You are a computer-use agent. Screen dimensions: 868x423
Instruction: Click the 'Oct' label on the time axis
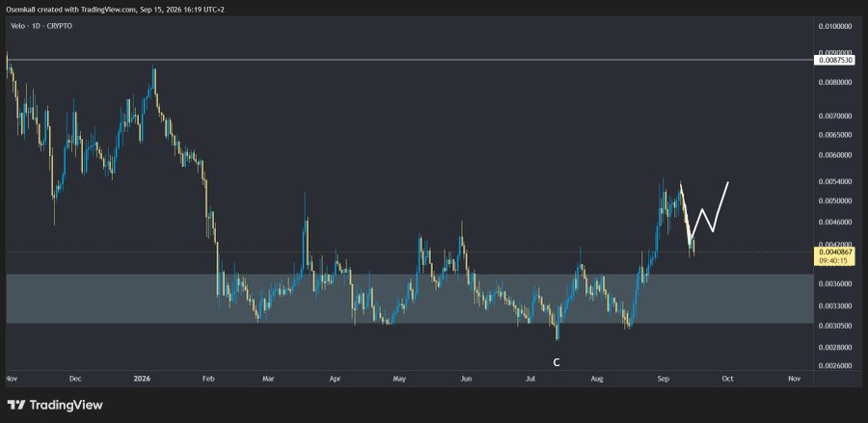pyautogui.click(x=727, y=379)
